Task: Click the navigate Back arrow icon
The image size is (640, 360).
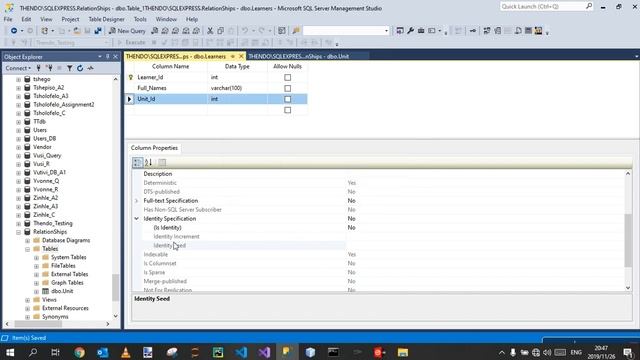Action: coord(14,31)
